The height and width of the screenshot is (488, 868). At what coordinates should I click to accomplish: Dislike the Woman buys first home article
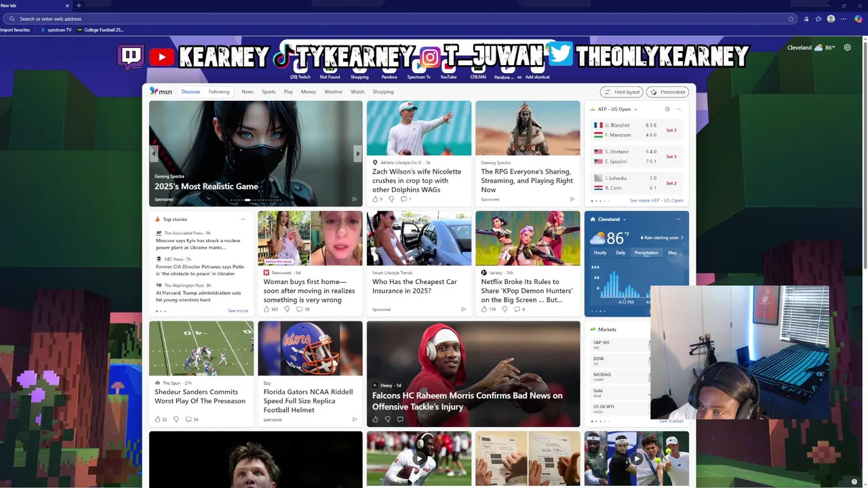point(286,309)
